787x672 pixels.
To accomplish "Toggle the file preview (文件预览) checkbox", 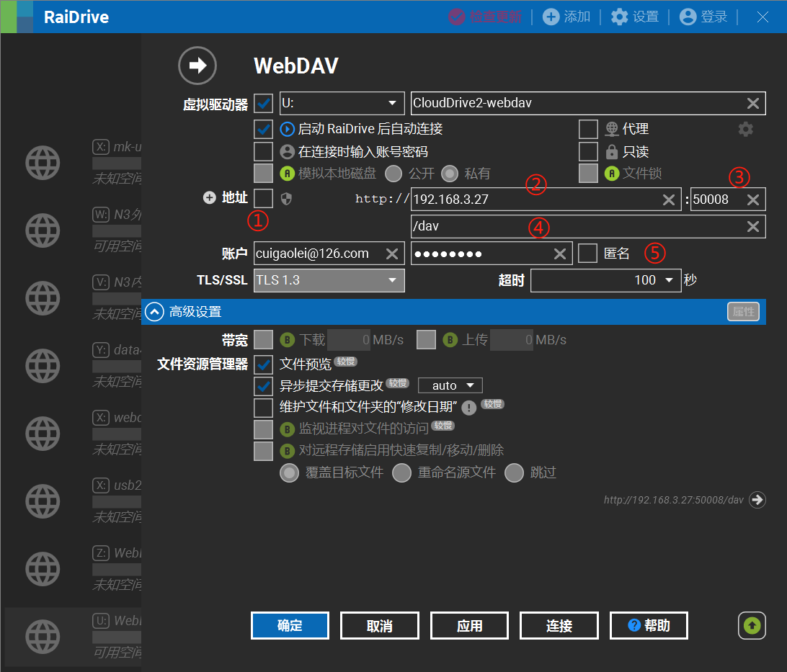I will 264,364.
